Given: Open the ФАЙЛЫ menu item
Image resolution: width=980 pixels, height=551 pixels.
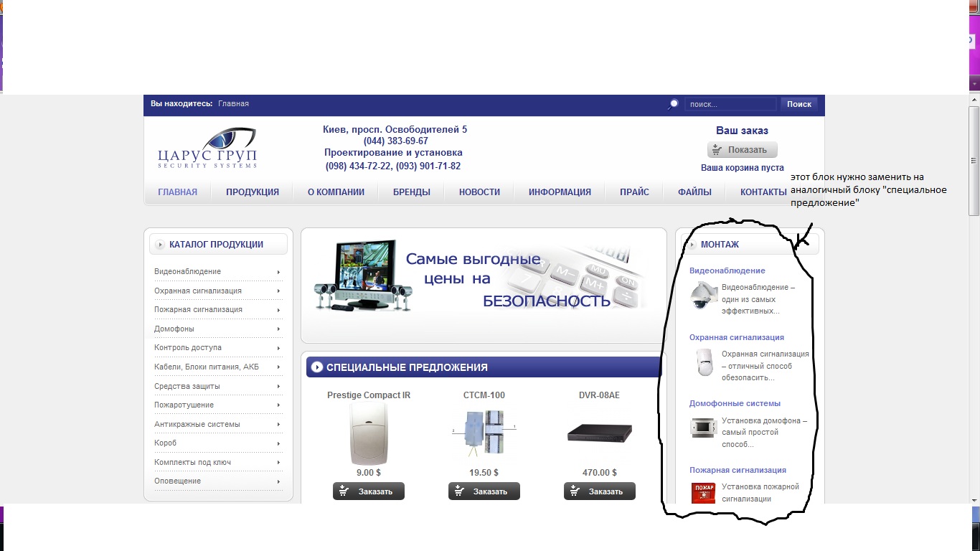Looking at the screenshot, I should 695,192.
